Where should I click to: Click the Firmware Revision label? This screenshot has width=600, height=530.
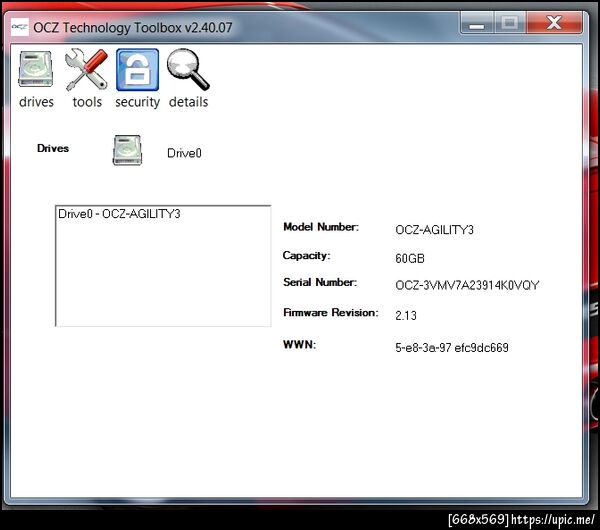coord(331,313)
